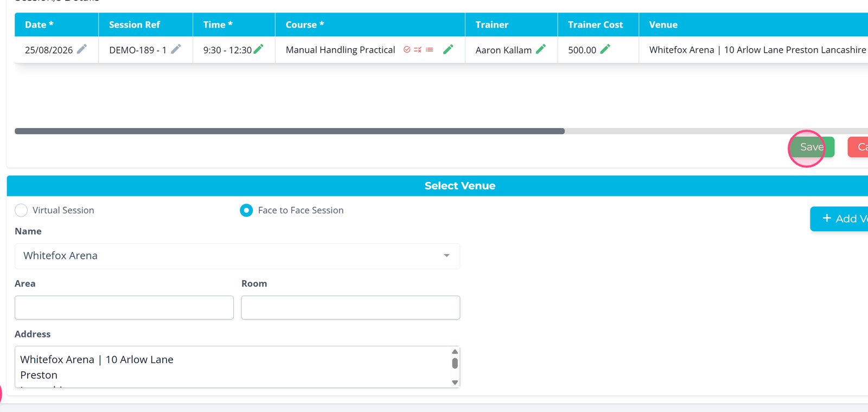
Task: Edit the 500.00 trainer cost pencil
Action: 605,49
